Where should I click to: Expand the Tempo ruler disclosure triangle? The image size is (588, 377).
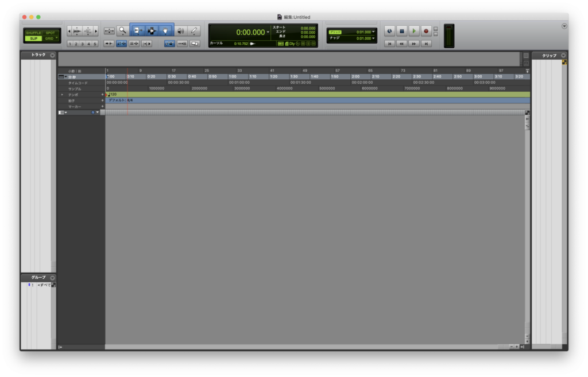[62, 95]
